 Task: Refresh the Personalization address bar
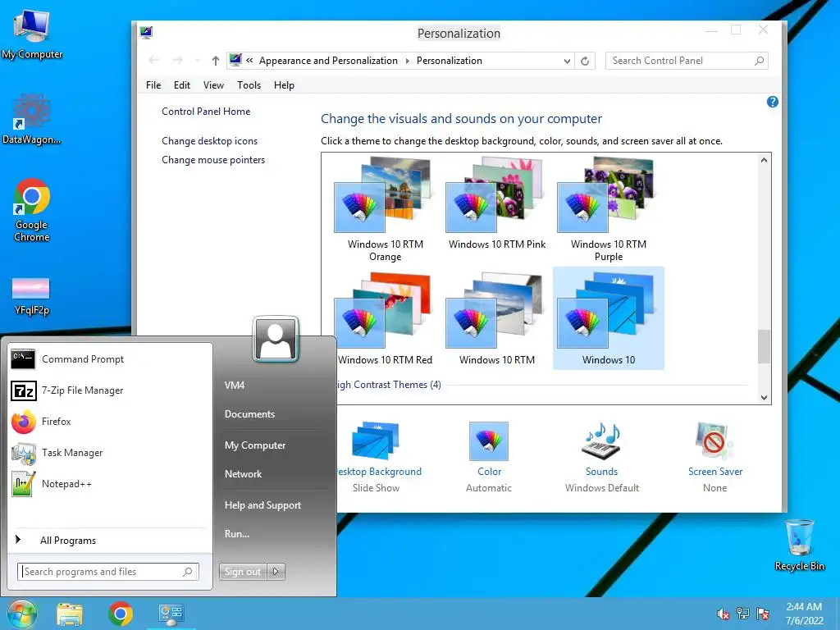tap(585, 61)
